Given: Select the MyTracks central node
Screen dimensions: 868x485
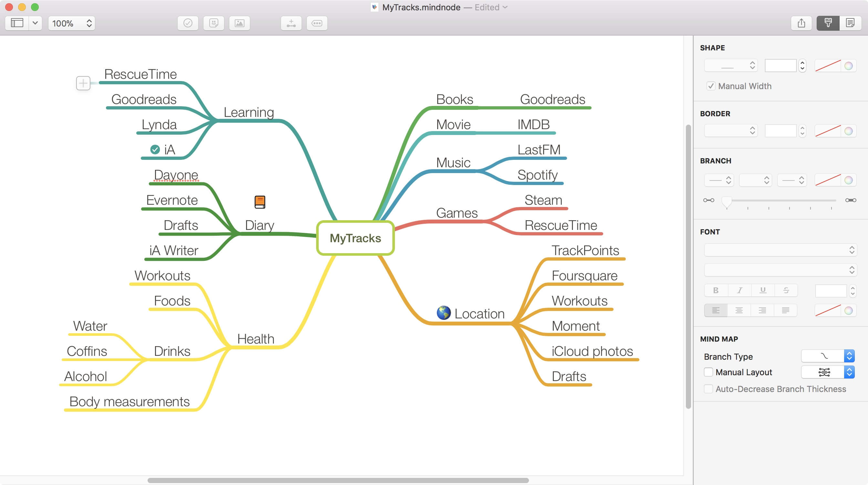Looking at the screenshot, I should point(355,238).
